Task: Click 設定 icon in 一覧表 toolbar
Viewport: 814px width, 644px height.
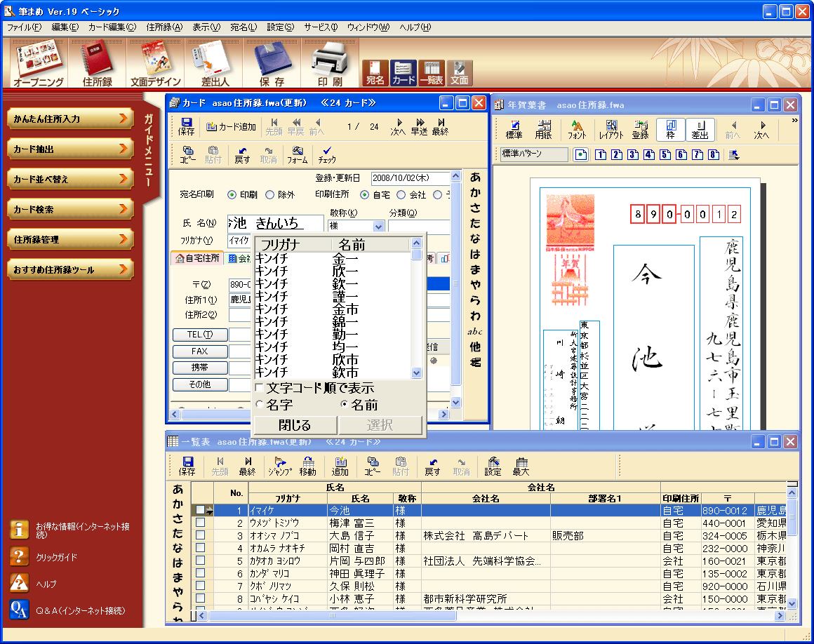Action: 493,466
